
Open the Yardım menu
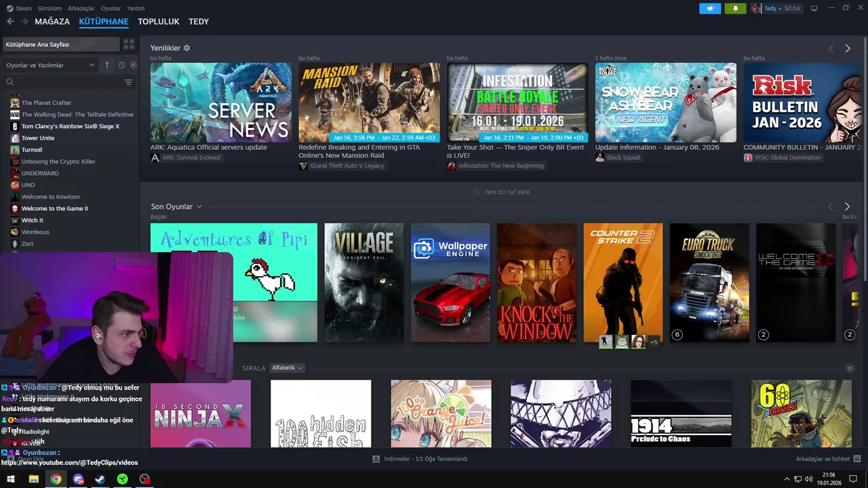click(x=136, y=8)
